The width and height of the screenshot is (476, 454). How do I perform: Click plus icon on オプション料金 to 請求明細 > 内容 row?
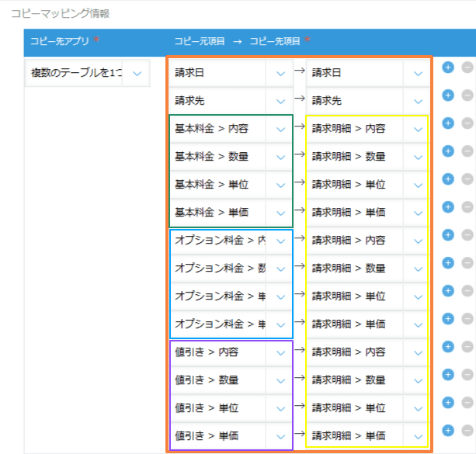point(448,235)
